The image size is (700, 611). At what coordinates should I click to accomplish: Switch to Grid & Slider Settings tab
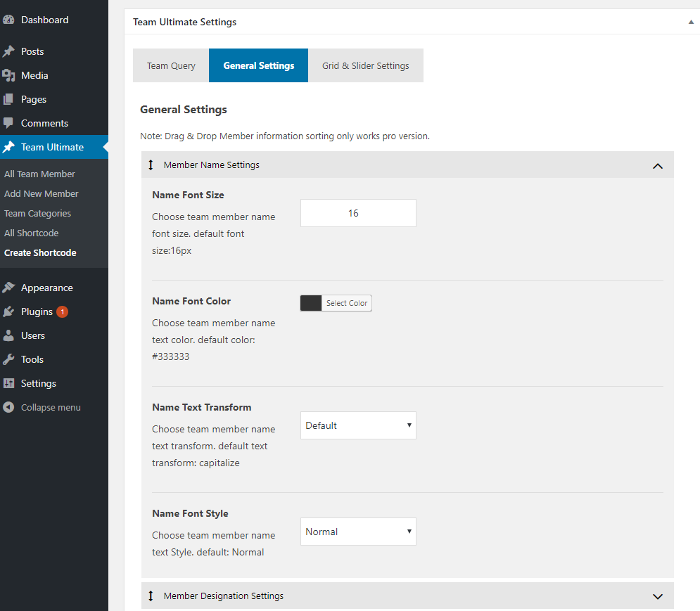coord(365,65)
